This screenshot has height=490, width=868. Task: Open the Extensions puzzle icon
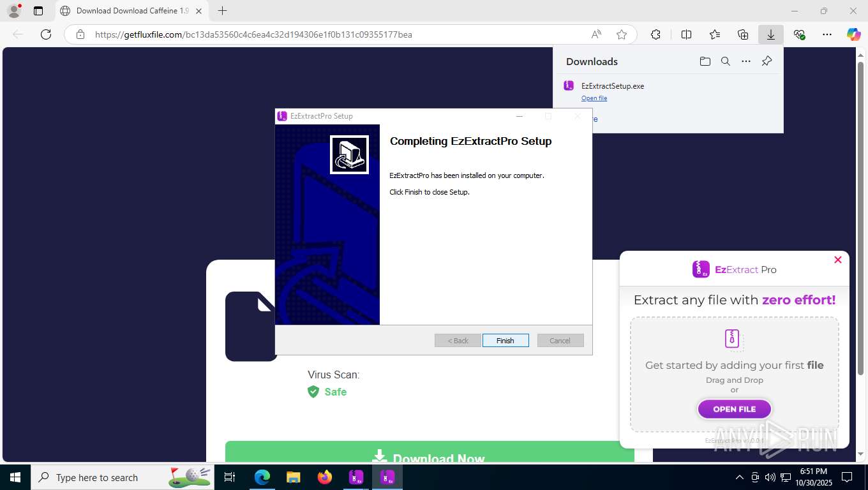pos(655,34)
